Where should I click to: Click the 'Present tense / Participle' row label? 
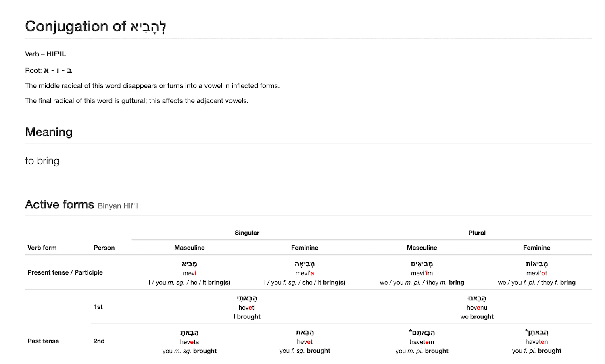[65, 272]
